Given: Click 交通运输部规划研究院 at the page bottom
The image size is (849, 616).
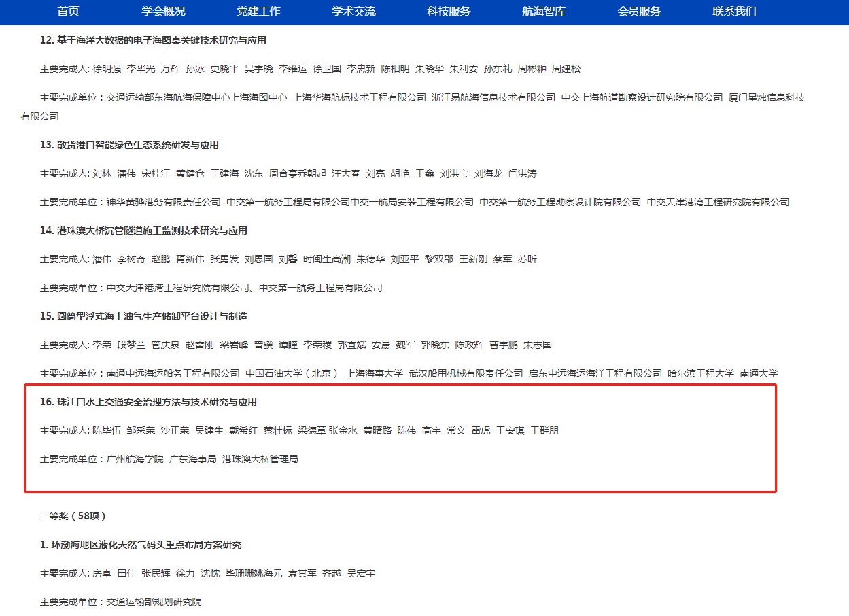Looking at the screenshot, I should coord(154,602).
